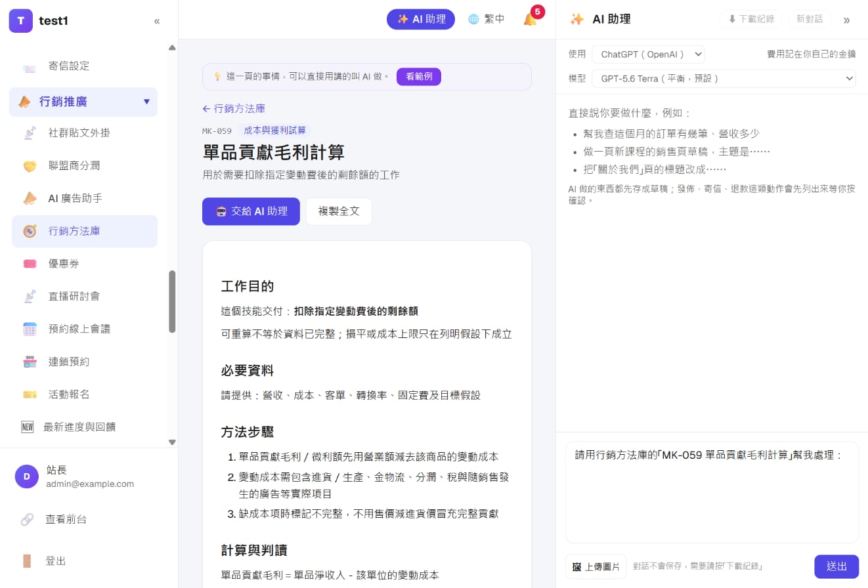Screen dimensions: 868x588
Task: Click the 送出 send button
Action: 836,566
